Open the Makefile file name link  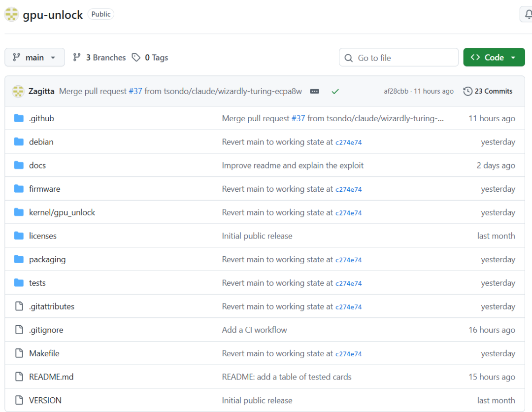click(44, 353)
